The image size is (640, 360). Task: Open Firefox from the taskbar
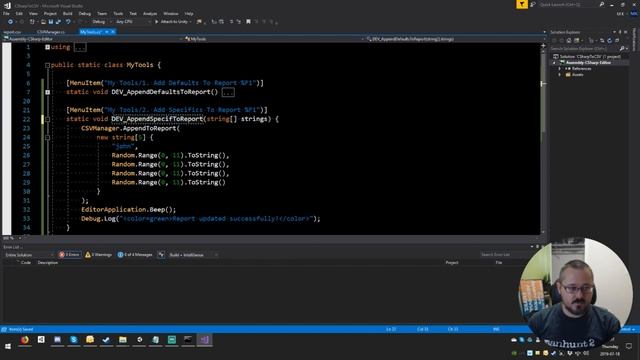(x=25, y=340)
